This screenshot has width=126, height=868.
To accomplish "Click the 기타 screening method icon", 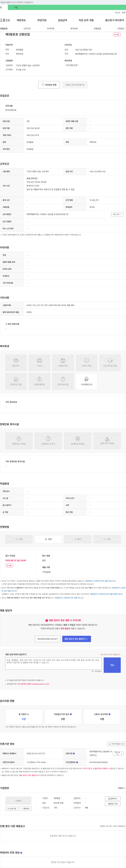I will (107, 539).
